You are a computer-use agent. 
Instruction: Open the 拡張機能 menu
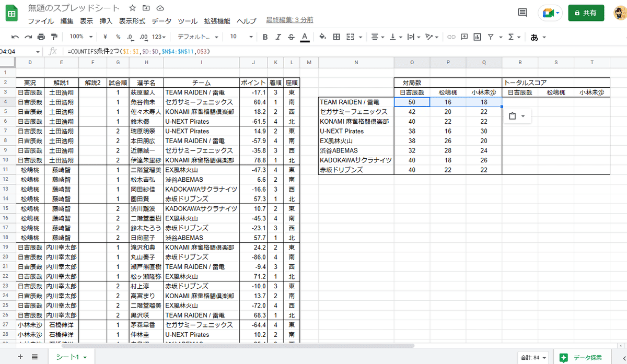pyautogui.click(x=217, y=21)
